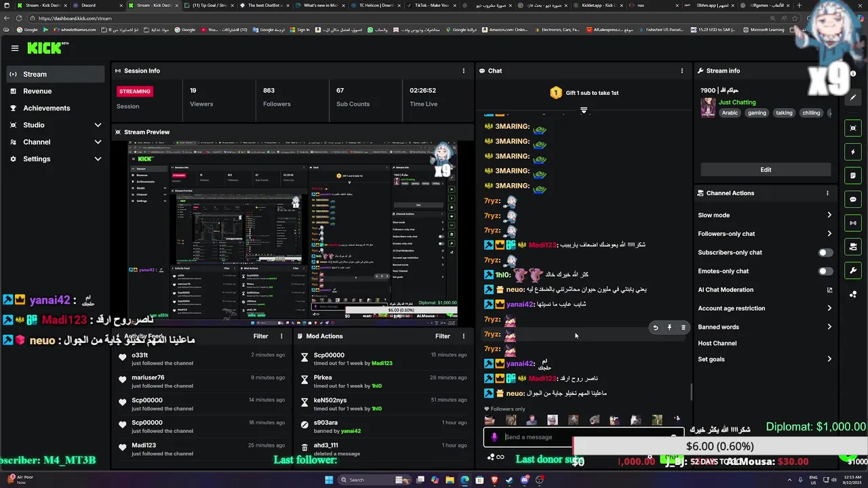
Task: Open Mod Actions three-dot options
Action: point(464,336)
